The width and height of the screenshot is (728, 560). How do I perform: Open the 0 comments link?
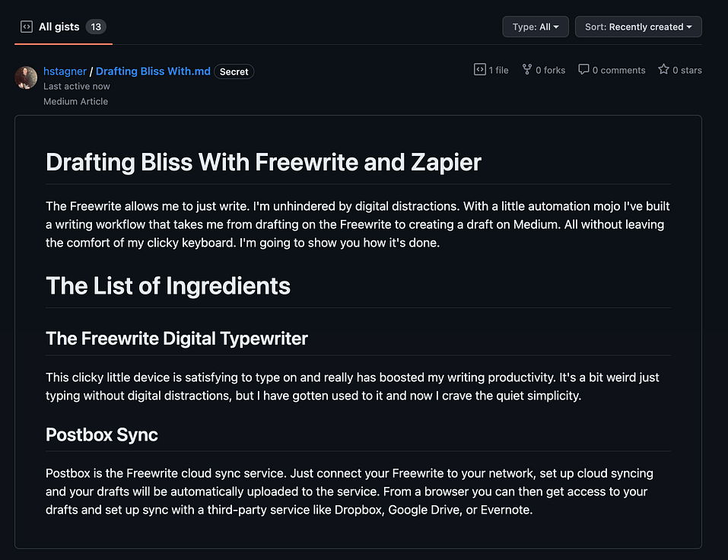tap(612, 70)
